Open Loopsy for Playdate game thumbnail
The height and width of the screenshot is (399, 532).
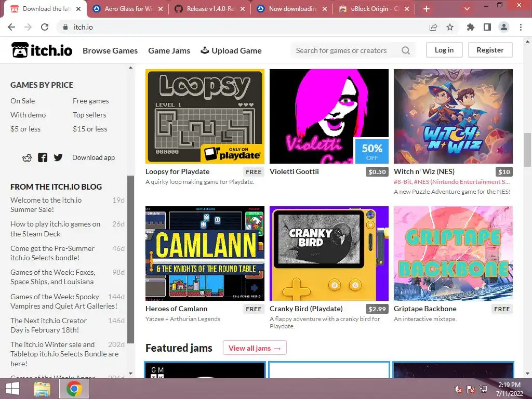pos(205,116)
